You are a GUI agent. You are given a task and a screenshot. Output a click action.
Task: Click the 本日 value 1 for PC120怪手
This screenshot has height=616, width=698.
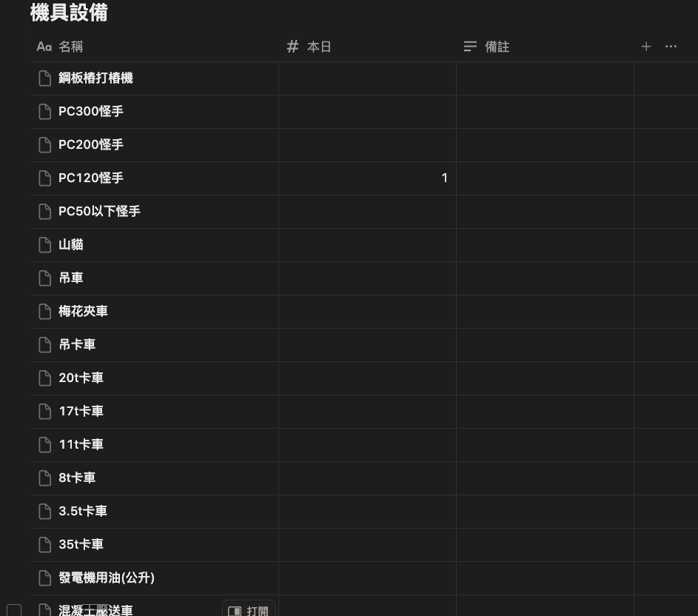[444, 178]
